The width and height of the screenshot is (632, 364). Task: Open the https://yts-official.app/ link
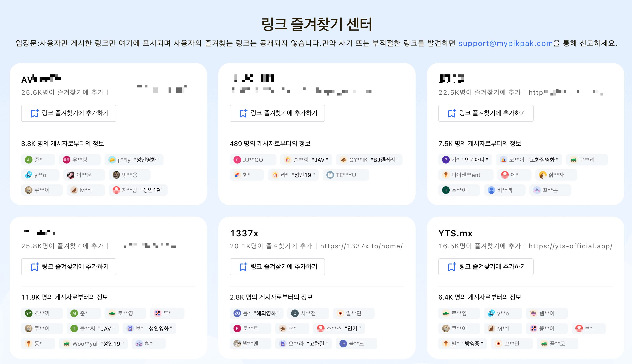571,246
